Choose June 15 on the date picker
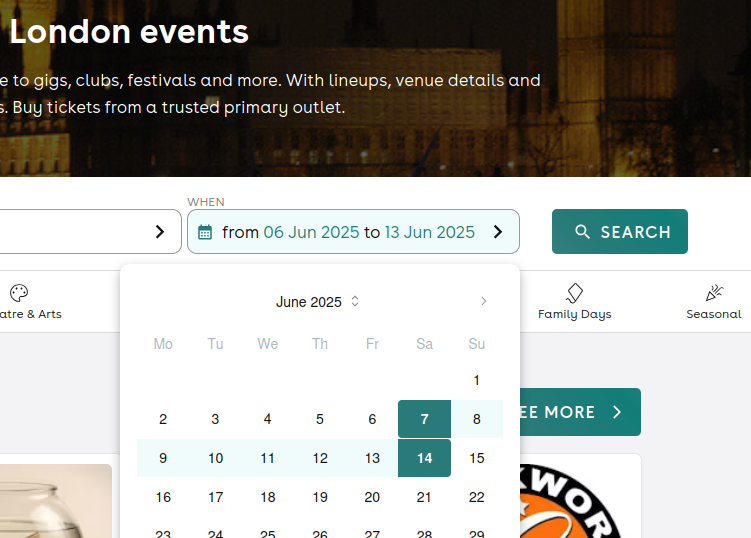The image size is (751, 538). (477, 458)
